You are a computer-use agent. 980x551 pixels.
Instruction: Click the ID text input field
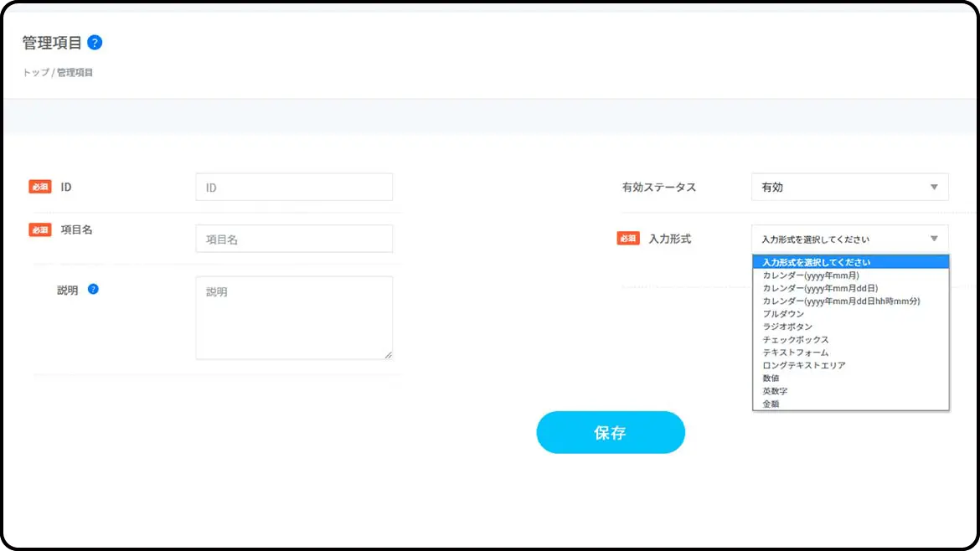click(294, 188)
